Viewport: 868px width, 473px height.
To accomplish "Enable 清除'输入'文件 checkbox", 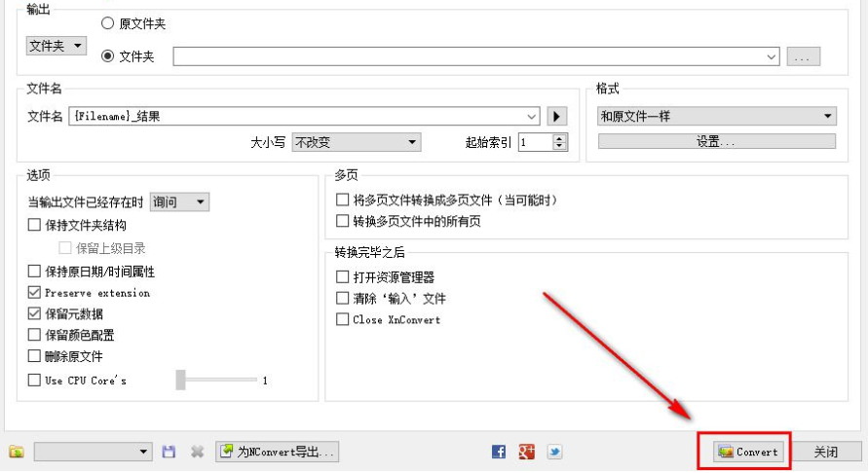I will (x=343, y=298).
